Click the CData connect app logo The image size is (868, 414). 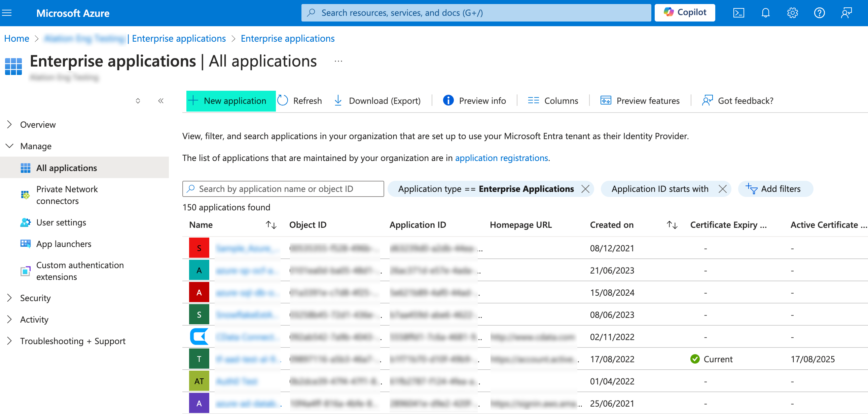[199, 337]
